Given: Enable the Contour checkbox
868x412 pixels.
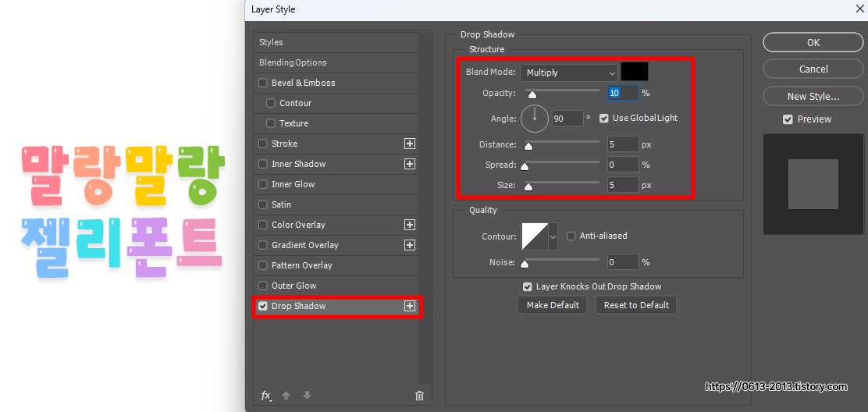Looking at the screenshot, I should pos(271,103).
